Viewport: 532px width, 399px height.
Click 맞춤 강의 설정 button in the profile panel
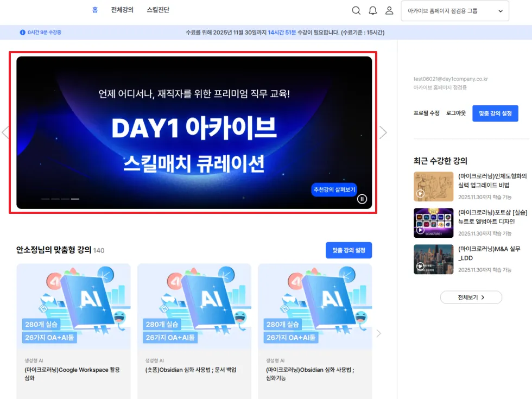tap(495, 113)
